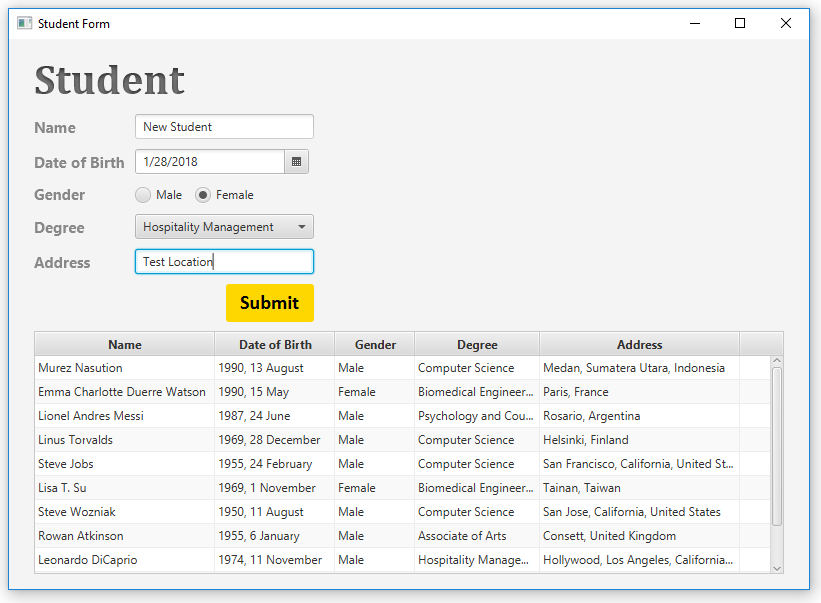Click the 'Consett, United Kingdom' cell

pos(639,536)
